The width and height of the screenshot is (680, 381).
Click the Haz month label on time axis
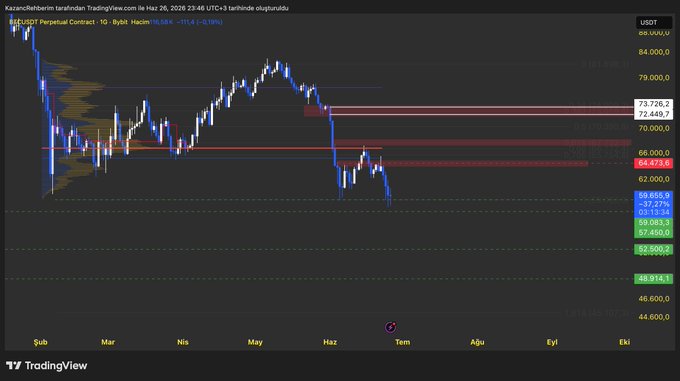point(330,342)
